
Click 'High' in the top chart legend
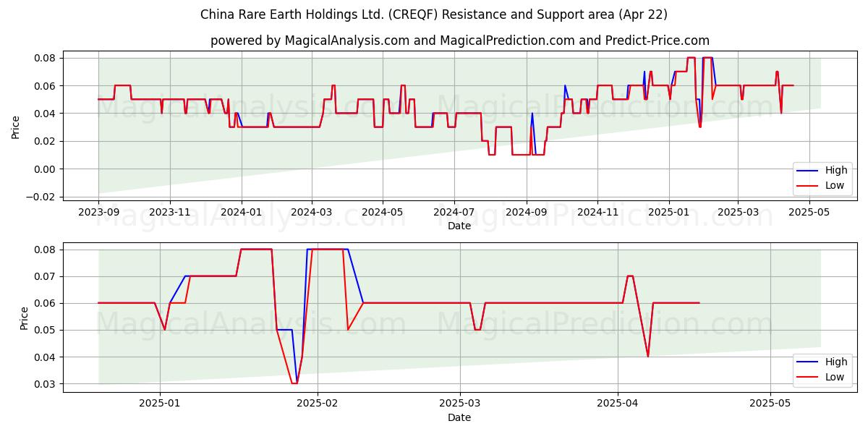click(x=835, y=171)
